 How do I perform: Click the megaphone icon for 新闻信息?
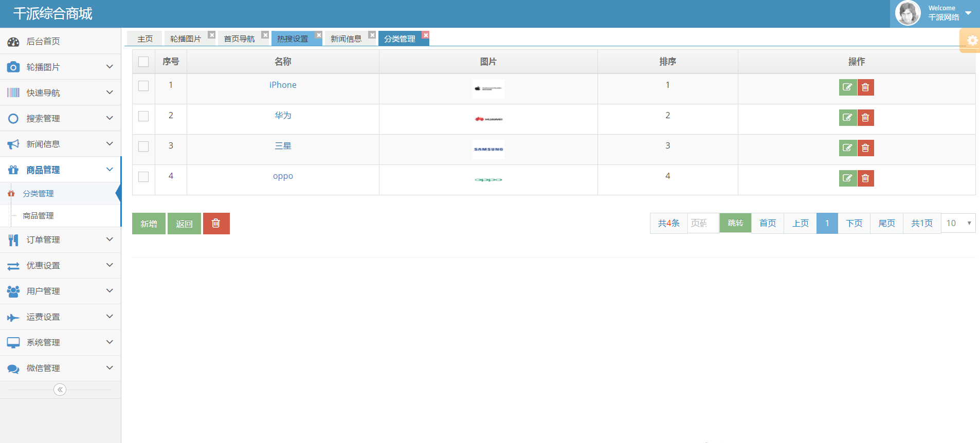13,144
